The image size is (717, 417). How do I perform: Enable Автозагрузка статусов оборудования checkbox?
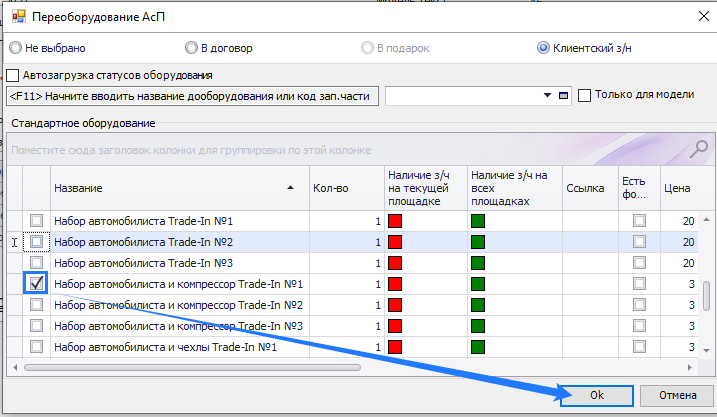[13, 75]
